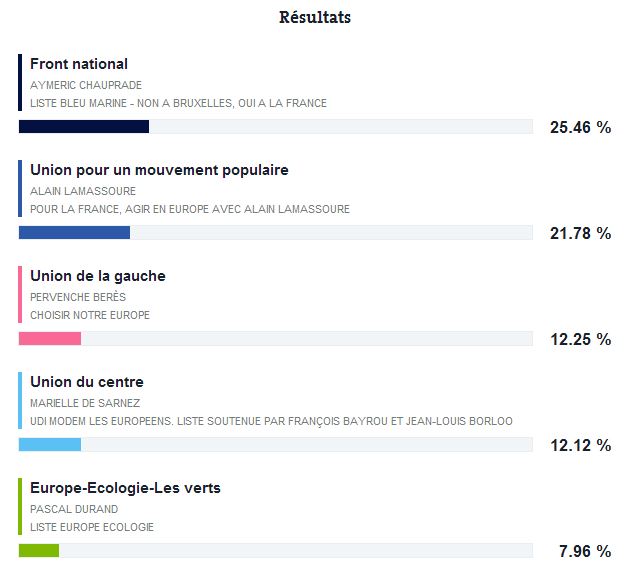632x576 pixels.
Task: Click the light blue Union du centre bar
Action: tap(50, 445)
